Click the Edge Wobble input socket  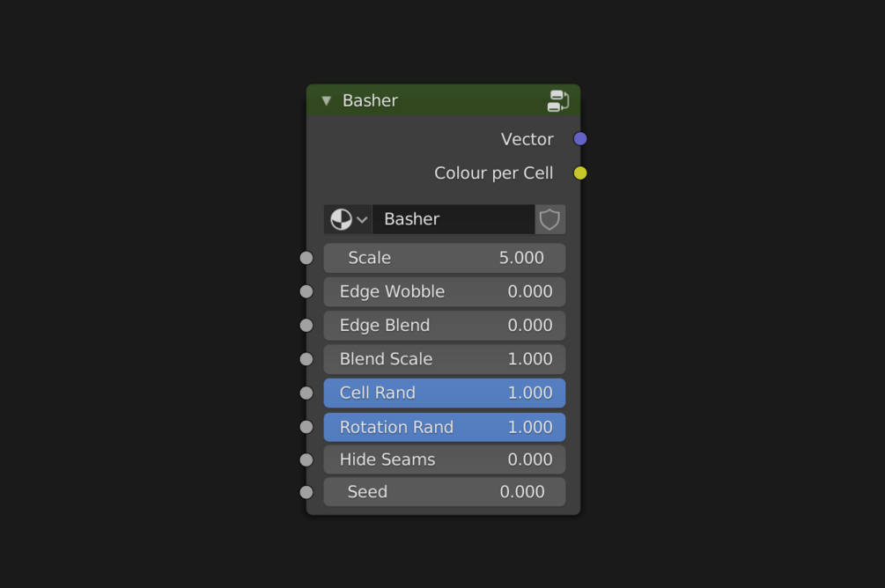tap(306, 291)
